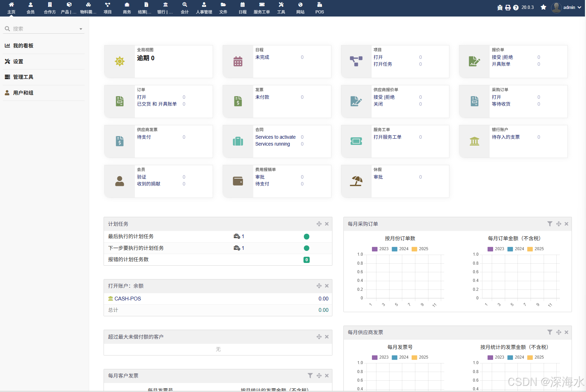Click the 日程 calendar icon in top bar
The width and height of the screenshot is (586, 392).
243,5
